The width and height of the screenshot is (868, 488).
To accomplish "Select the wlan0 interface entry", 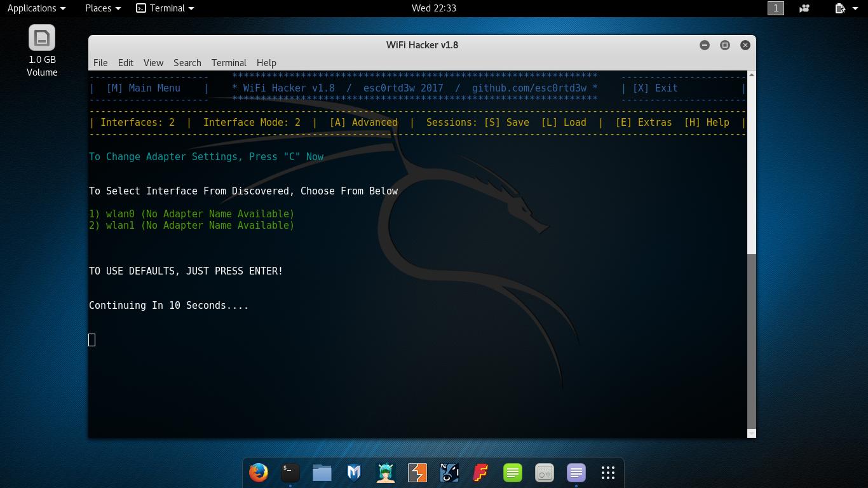I will [191, 213].
